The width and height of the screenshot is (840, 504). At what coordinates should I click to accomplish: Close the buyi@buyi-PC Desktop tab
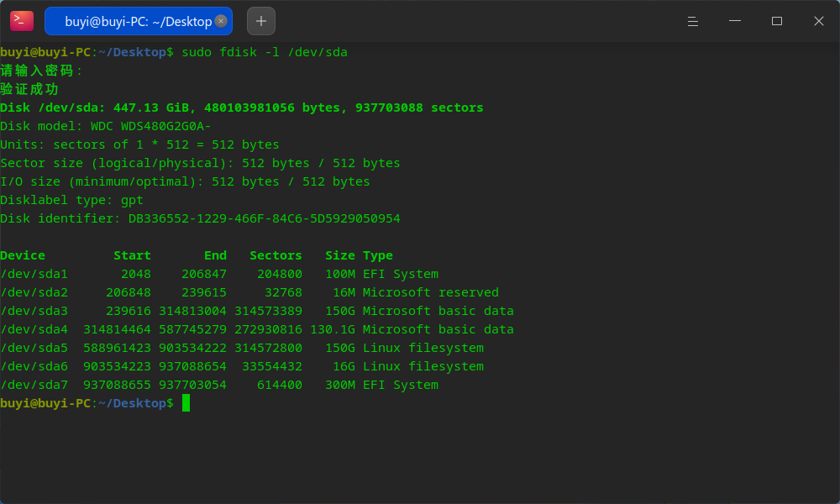[221, 21]
